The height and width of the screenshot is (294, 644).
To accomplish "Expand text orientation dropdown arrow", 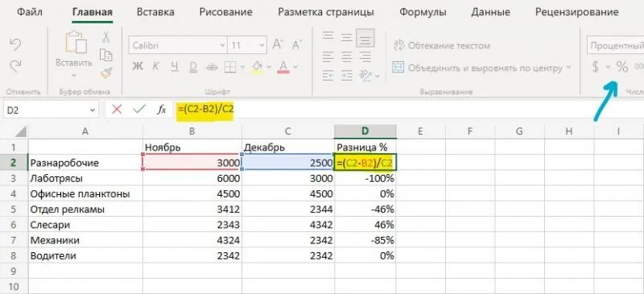I will [x=377, y=76].
